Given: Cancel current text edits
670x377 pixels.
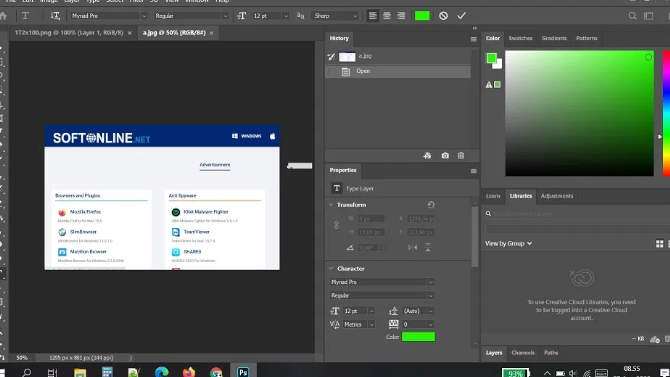Looking at the screenshot, I should point(443,16).
